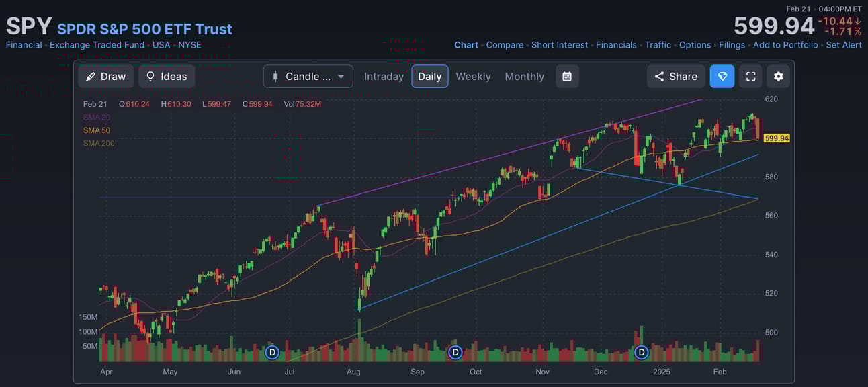Go to the Options tab

click(695, 45)
